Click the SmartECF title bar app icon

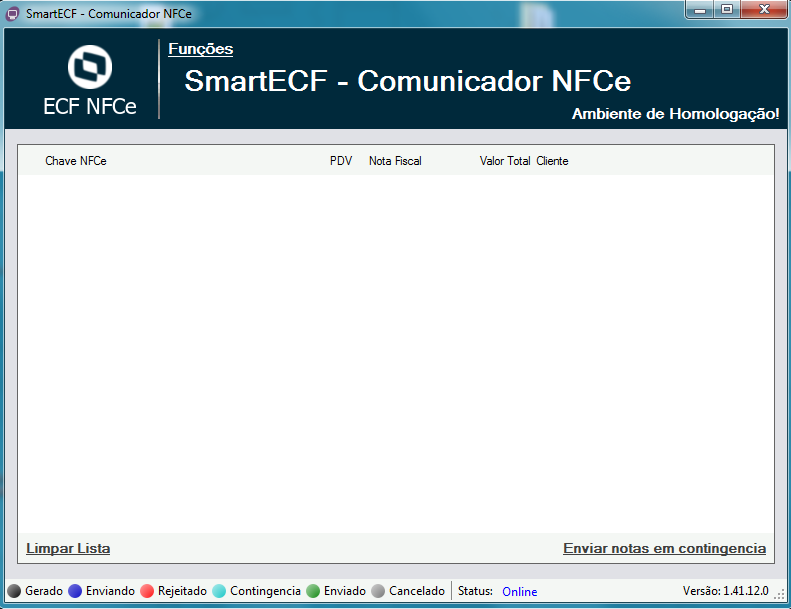point(12,14)
